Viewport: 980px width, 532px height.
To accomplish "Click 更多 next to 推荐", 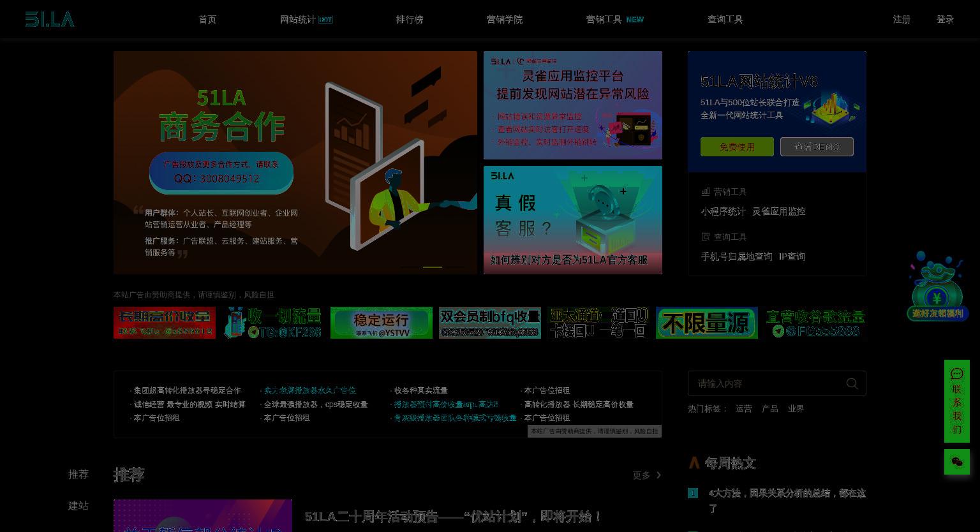I will click(x=641, y=475).
